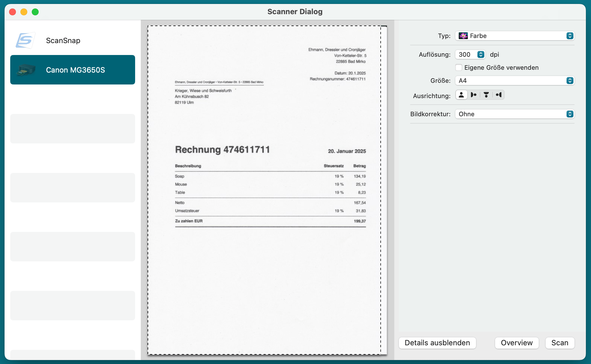Select the upright portrait orientation icon
Image resolution: width=591 pixels, height=364 pixels.
pyautogui.click(x=461, y=95)
